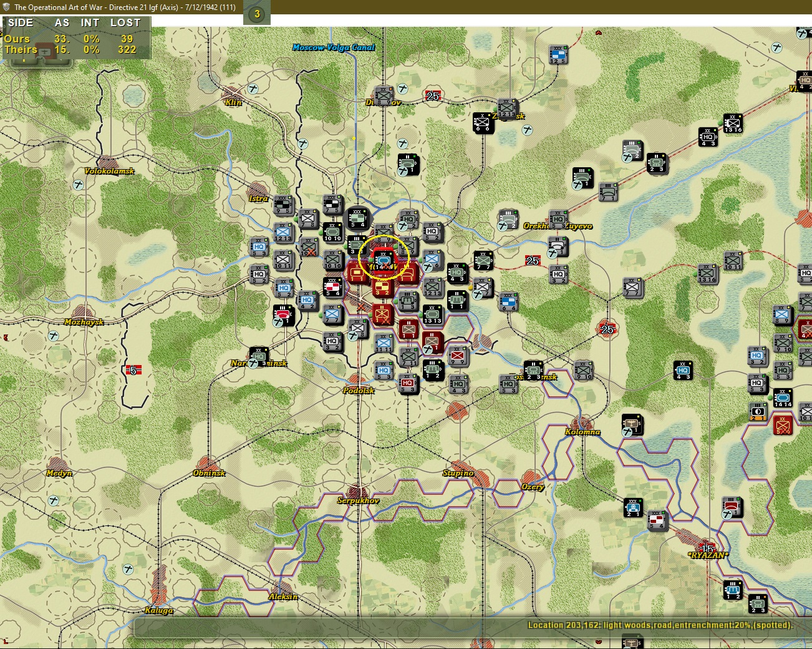Click the Kolomna city label
Viewport: 812px width, 649px height.
582,432
